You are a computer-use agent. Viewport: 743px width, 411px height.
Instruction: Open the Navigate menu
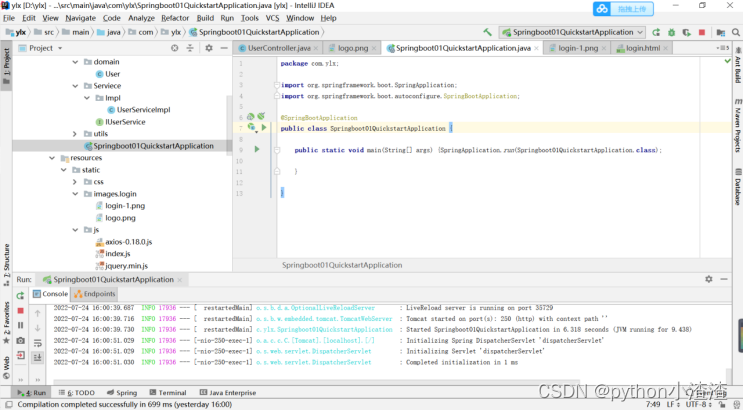81,18
